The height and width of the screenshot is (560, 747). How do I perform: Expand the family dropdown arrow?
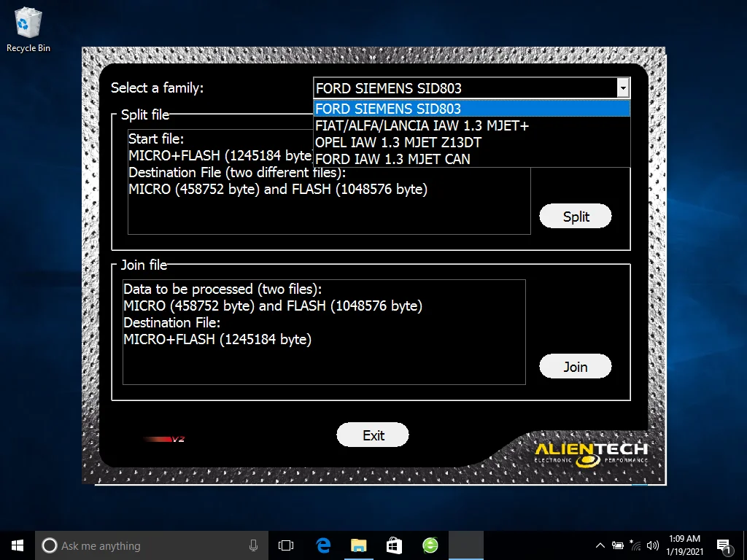click(622, 88)
